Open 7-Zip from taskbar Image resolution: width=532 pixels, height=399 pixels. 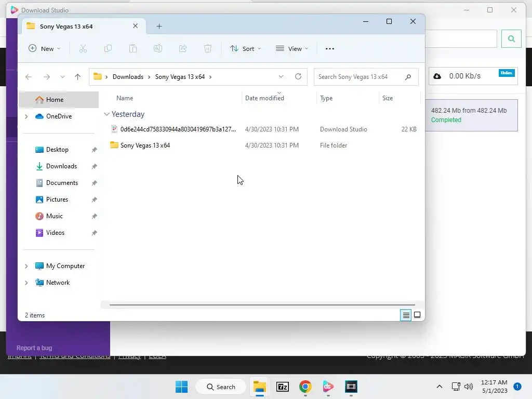(282, 387)
